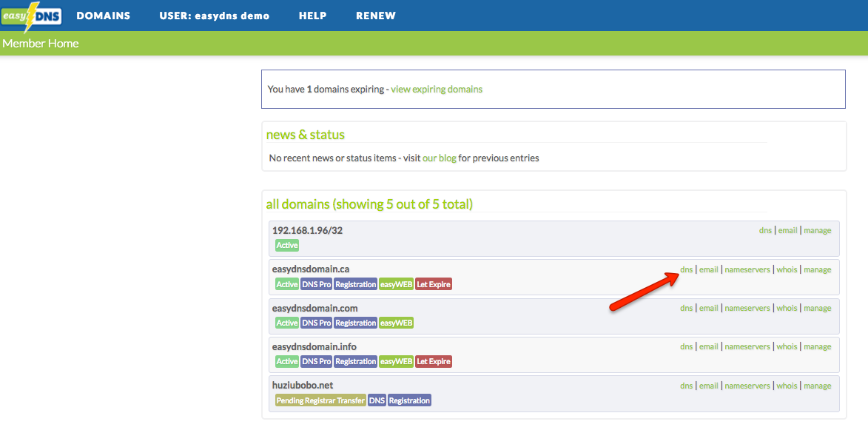Click manage for easydnsdomain.com

coord(818,308)
